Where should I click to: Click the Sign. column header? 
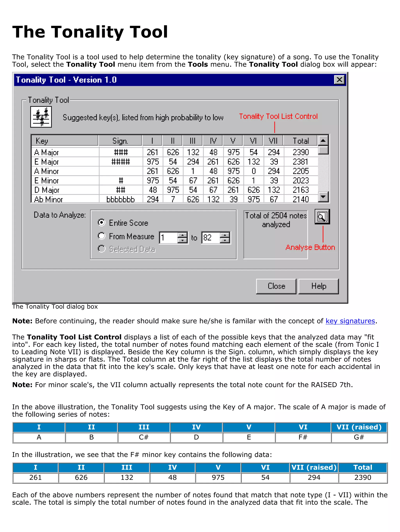[120, 141]
